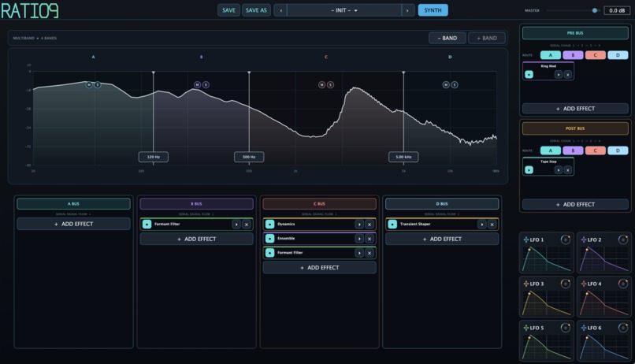Mute band A with its M button
The image size is (635, 364).
[x=89, y=84]
